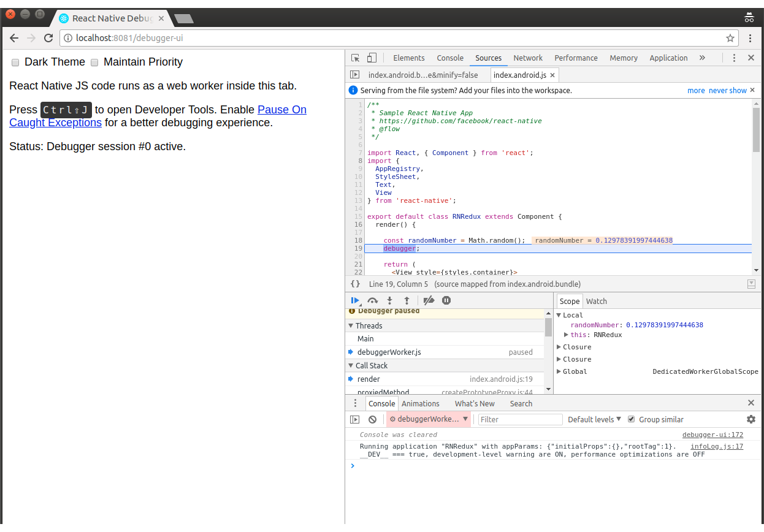
Task: Click the address bar URL
Action: 129,38
